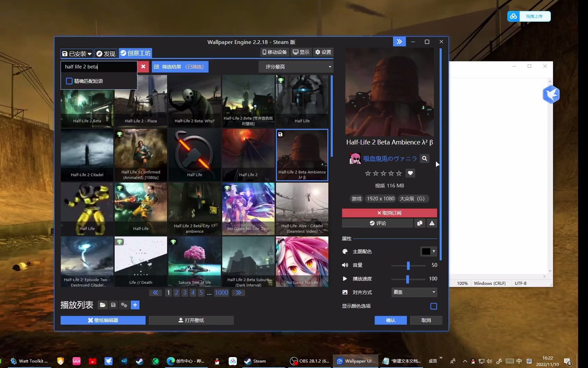
Task: Open 评论 comments button
Action: click(377, 223)
